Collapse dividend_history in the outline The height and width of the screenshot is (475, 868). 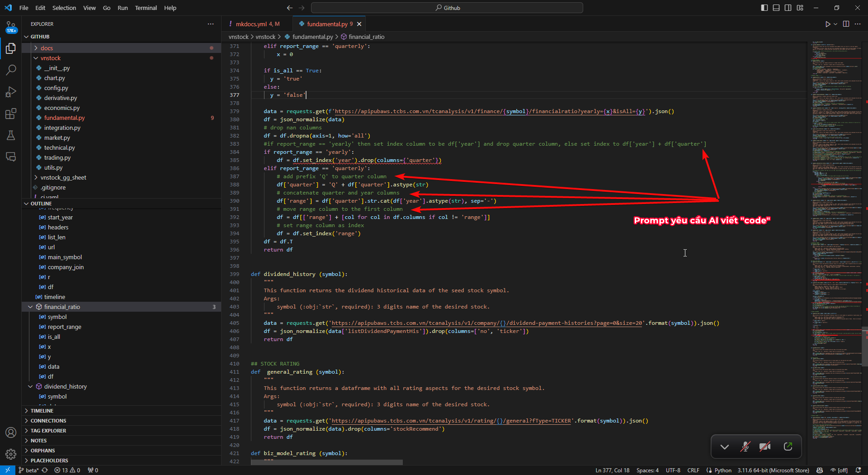tap(31, 386)
